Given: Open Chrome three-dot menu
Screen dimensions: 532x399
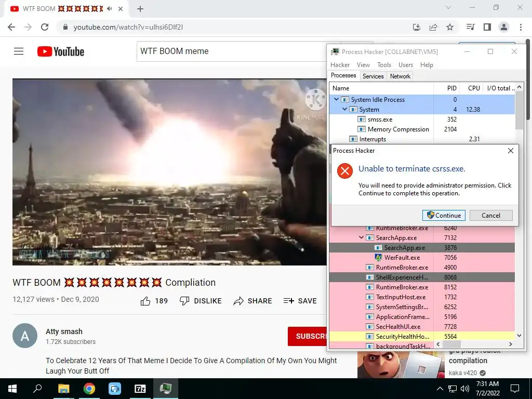Looking at the screenshot, I should pos(521,27).
